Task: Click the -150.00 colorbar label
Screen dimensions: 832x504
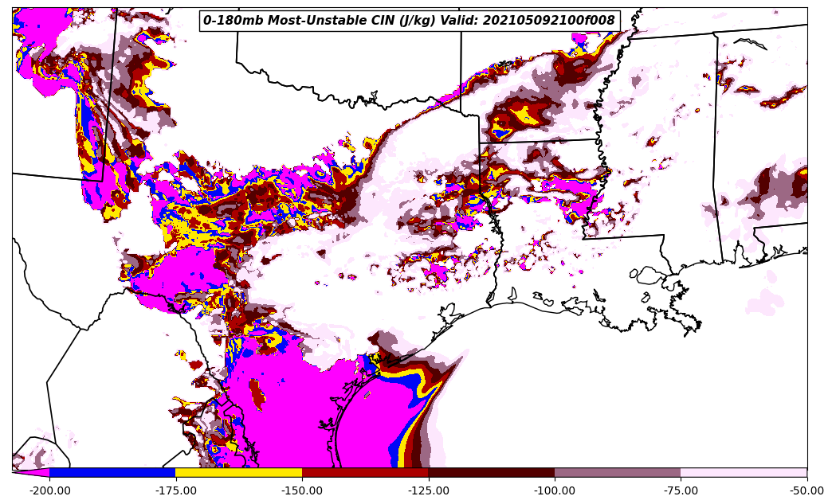Action: (302, 490)
